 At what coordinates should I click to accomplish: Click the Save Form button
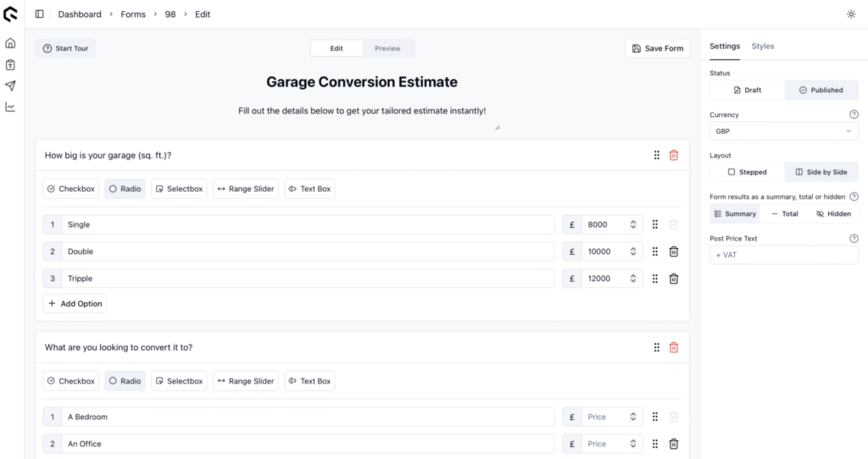(658, 48)
